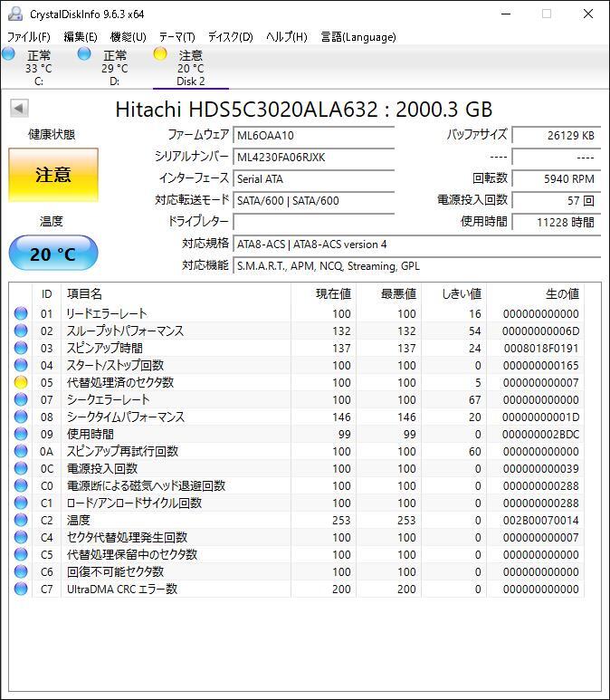610x700 pixels.
Task: Select the 回復不可能セクタ数 attribute name
Action: [x=115, y=571]
